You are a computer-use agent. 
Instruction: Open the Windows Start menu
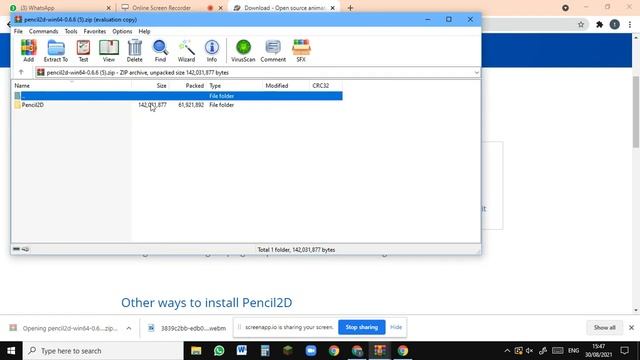(11, 351)
